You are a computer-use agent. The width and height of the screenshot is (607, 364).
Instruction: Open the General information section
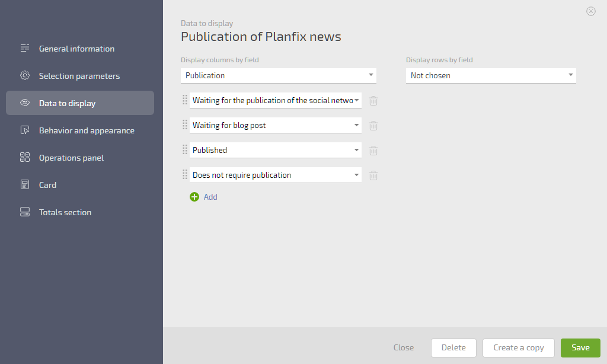click(80, 49)
